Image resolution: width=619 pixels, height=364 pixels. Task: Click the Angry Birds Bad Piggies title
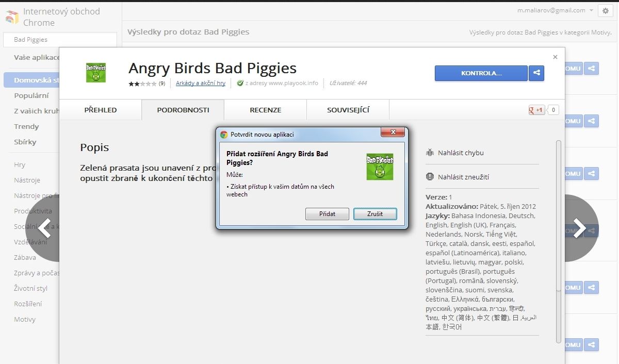[x=213, y=68]
